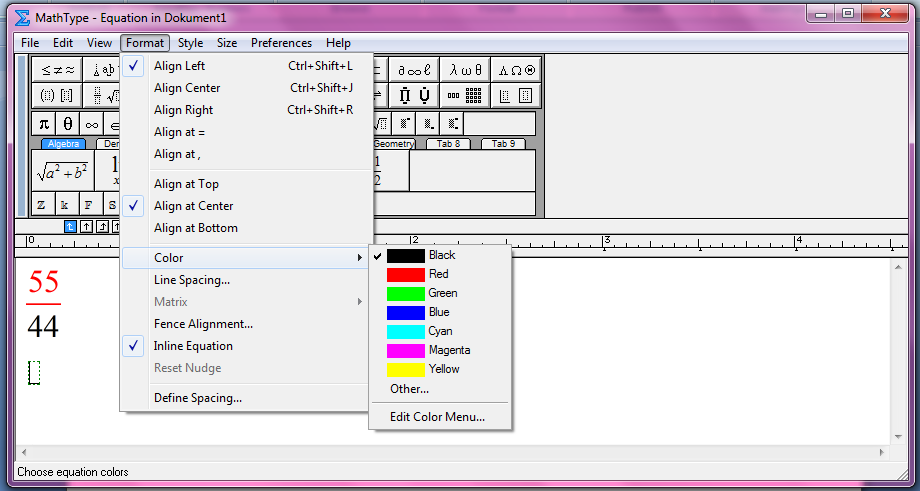
Task: Open the uppercase Greek palette (ΛΩΘ)
Action: click(x=516, y=70)
